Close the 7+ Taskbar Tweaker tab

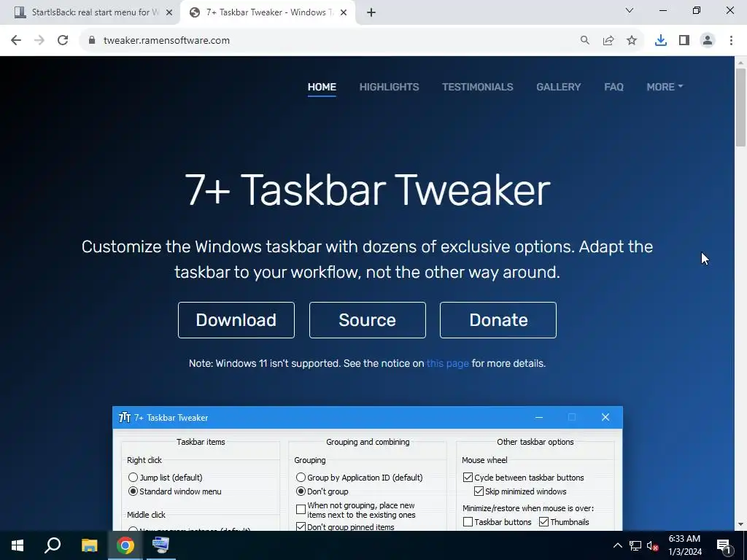pyautogui.click(x=344, y=13)
